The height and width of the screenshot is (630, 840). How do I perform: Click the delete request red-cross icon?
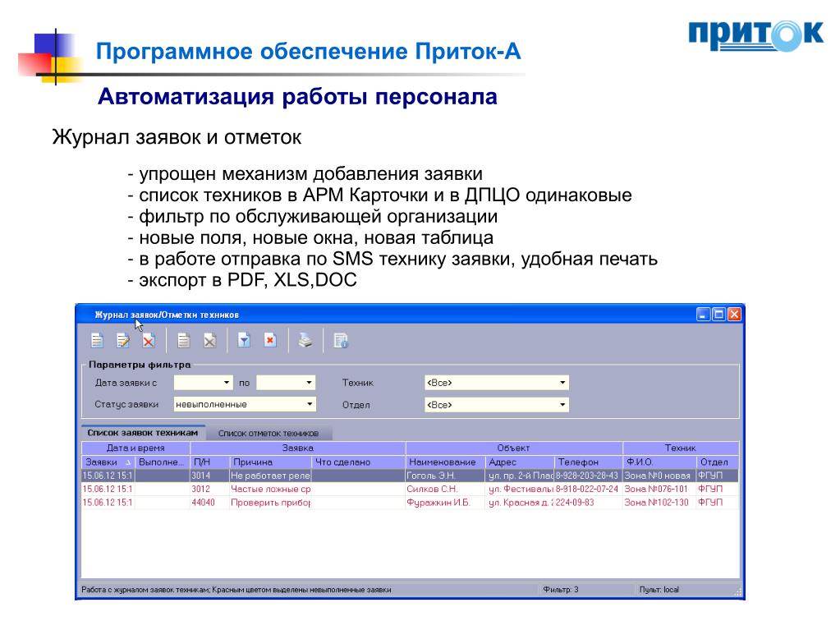149,340
